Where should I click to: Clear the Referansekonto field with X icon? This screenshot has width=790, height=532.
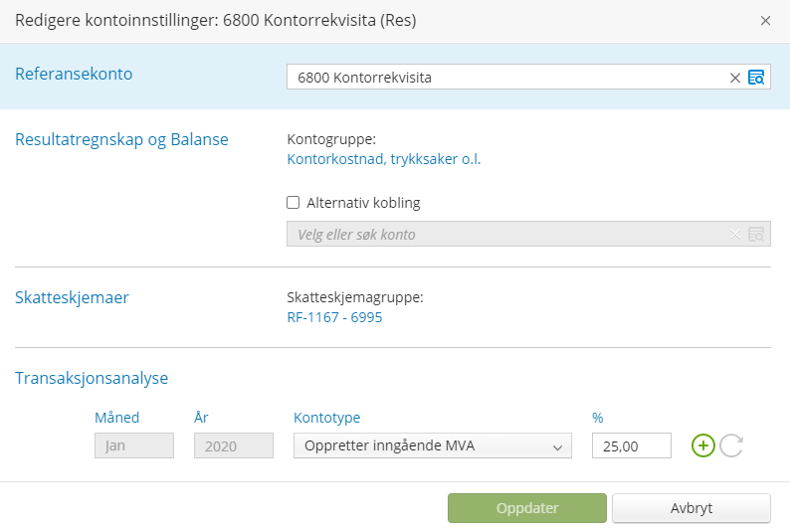coord(735,78)
